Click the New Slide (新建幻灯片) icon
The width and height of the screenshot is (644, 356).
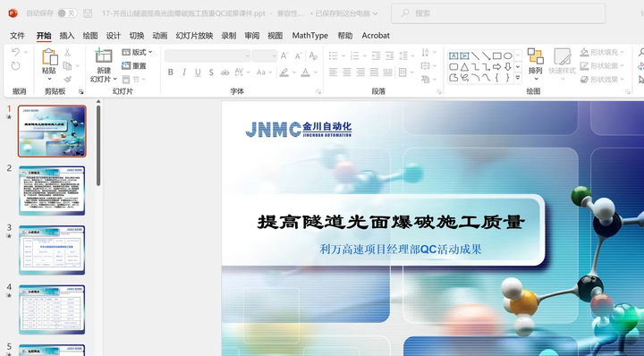click(104, 56)
